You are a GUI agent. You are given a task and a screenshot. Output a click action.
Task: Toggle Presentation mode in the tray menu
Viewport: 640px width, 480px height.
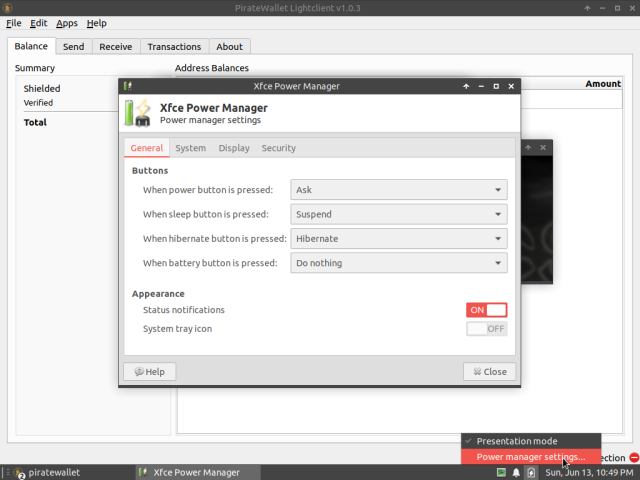point(531,441)
